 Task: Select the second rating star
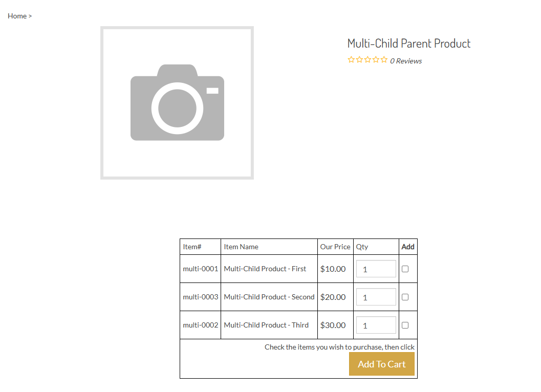point(359,59)
